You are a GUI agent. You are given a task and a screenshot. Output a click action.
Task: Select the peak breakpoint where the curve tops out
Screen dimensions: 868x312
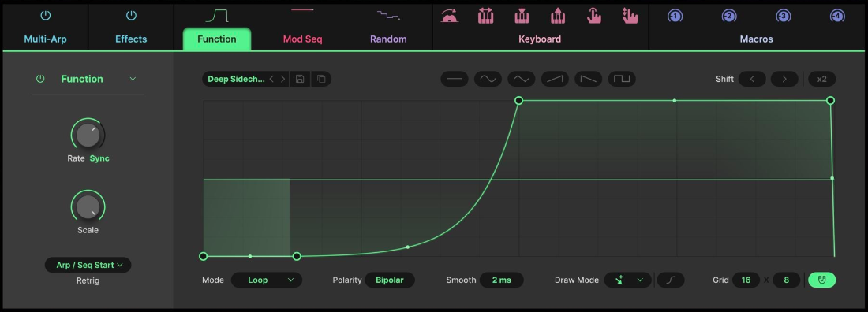coord(518,100)
